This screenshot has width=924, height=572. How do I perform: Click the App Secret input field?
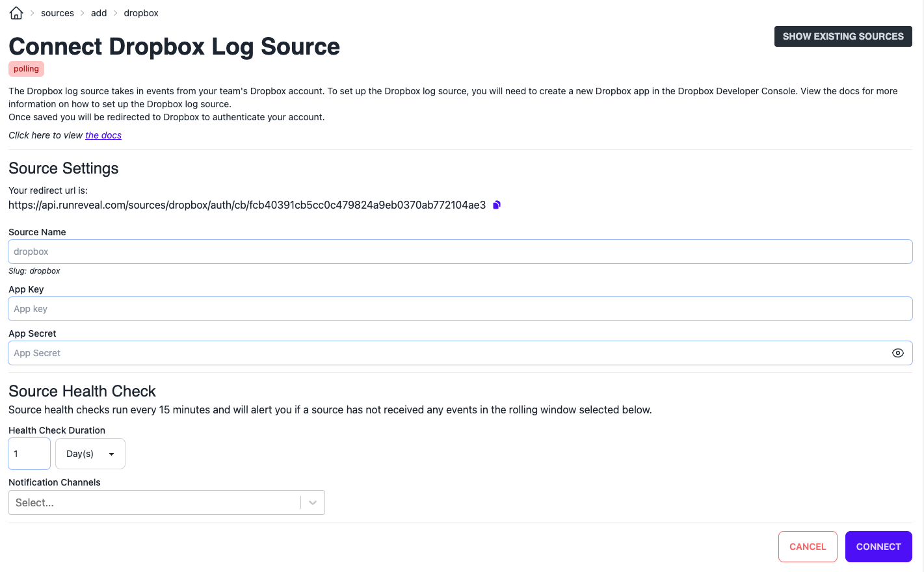tap(449, 353)
